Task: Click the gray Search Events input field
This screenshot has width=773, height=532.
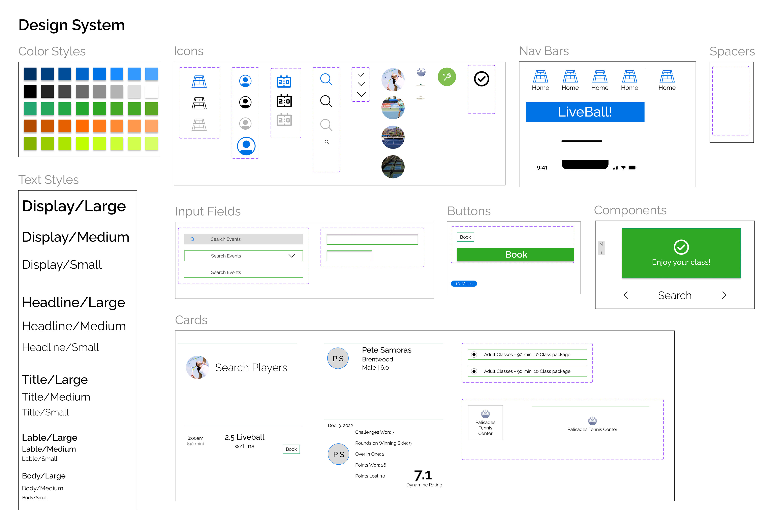Action: click(243, 239)
